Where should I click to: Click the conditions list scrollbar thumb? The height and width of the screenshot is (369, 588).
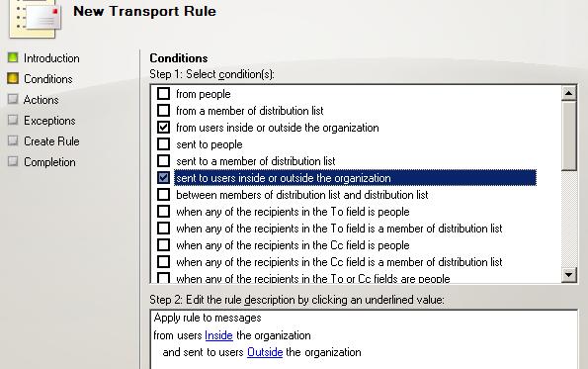(569, 136)
